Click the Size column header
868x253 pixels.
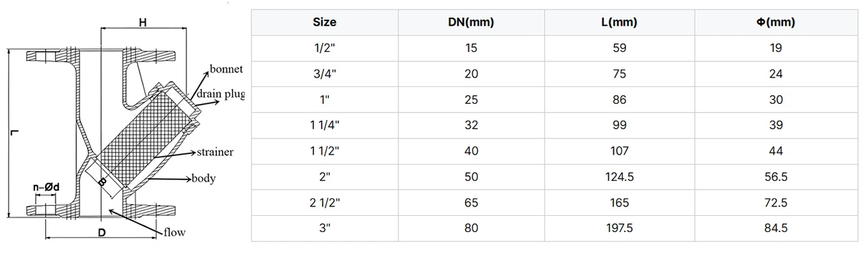coord(325,22)
